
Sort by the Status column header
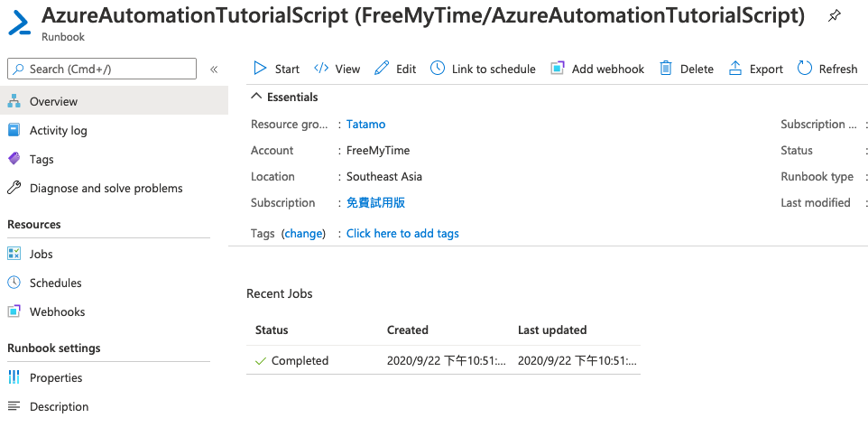point(272,330)
